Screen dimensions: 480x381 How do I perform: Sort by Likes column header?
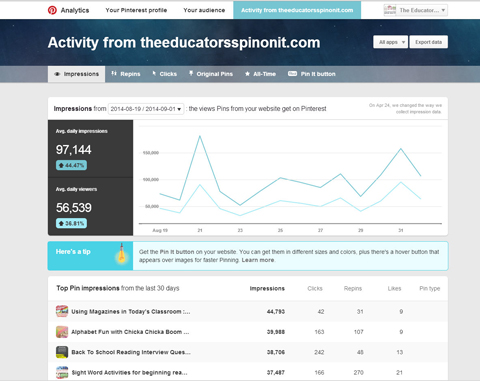point(394,288)
